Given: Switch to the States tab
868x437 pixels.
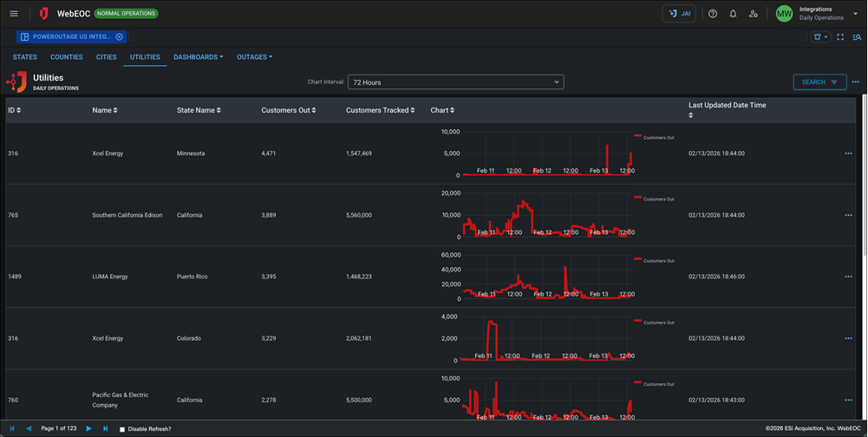Looking at the screenshot, I should [25, 57].
